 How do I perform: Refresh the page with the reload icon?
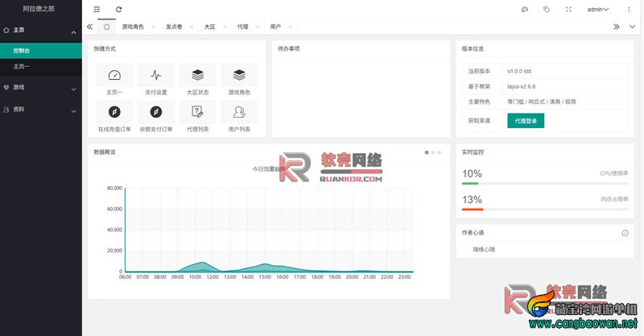click(x=119, y=10)
